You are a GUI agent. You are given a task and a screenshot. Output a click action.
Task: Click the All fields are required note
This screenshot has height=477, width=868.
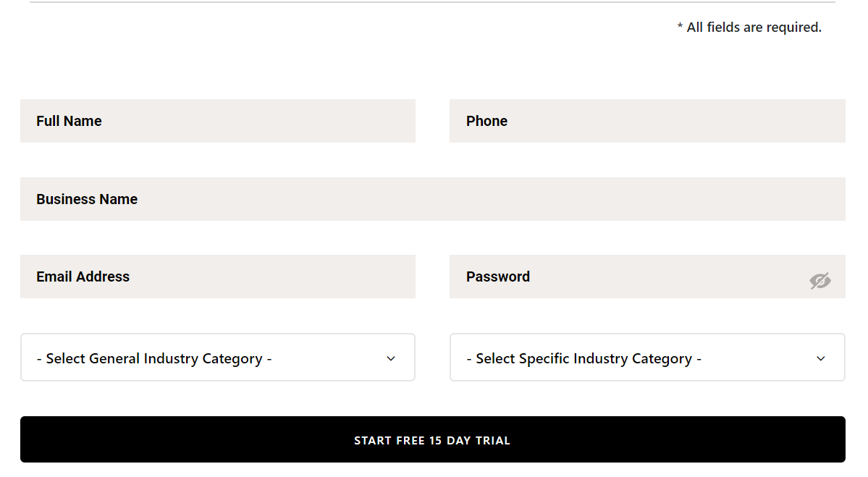pos(749,27)
